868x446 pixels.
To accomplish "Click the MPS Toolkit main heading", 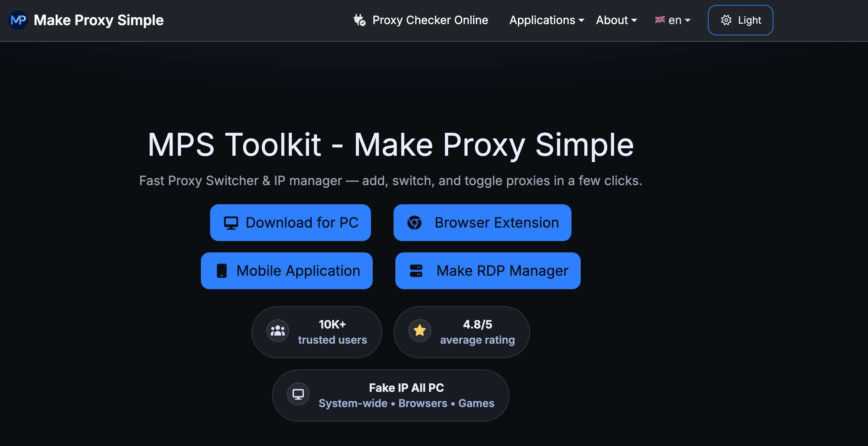I will [x=391, y=144].
